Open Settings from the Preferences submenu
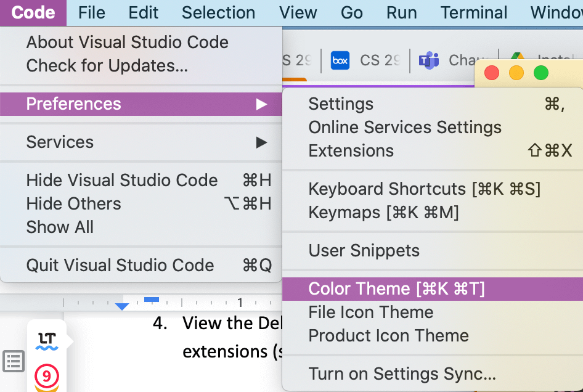The height and width of the screenshot is (392, 583). (340, 104)
